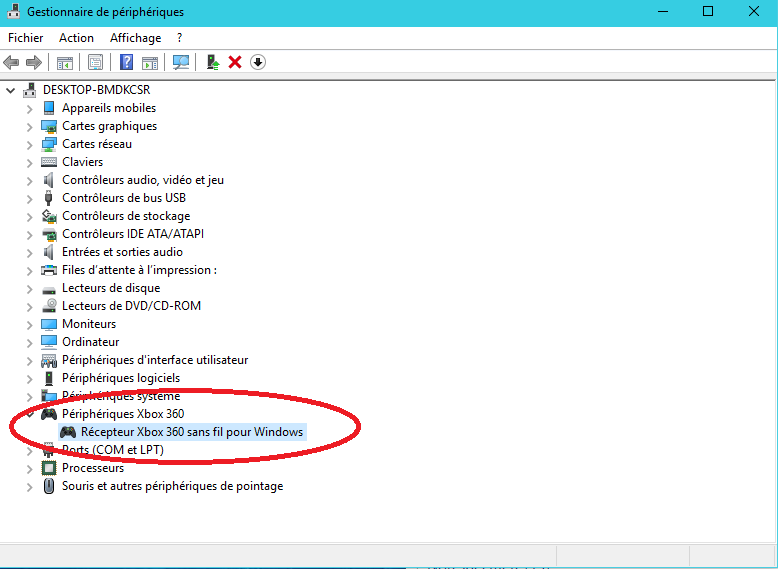
Task: Click the Back arrow toolbar icon
Action: point(11,63)
